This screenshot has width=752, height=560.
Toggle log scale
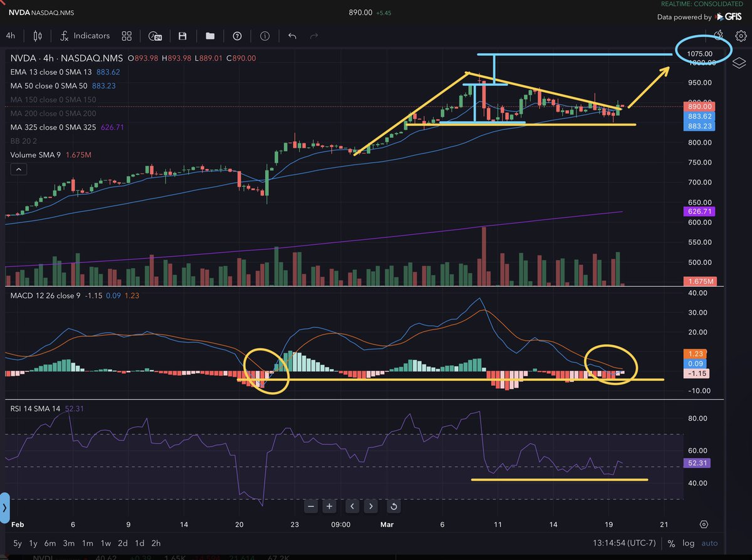click(x=689, y=543)
